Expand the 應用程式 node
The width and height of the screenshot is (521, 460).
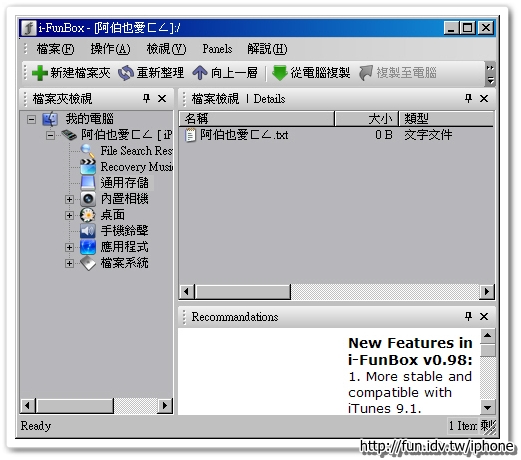coord(69,247)
